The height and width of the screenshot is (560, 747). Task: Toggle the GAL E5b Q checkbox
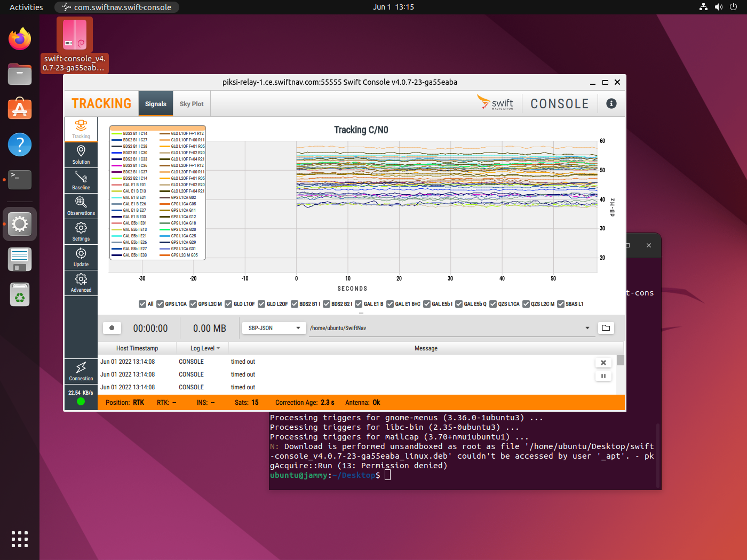tap(459, 304)
